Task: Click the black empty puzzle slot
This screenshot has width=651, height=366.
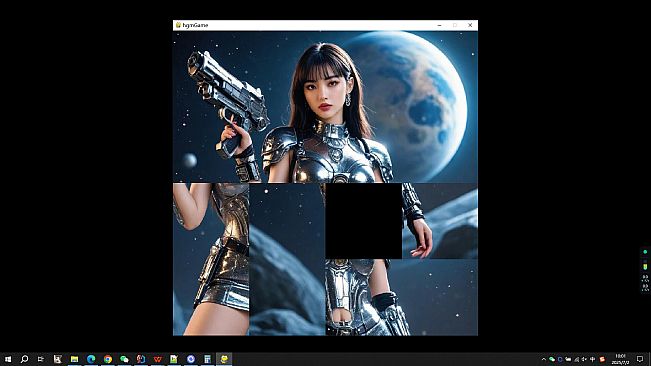Action: point(364,221)
